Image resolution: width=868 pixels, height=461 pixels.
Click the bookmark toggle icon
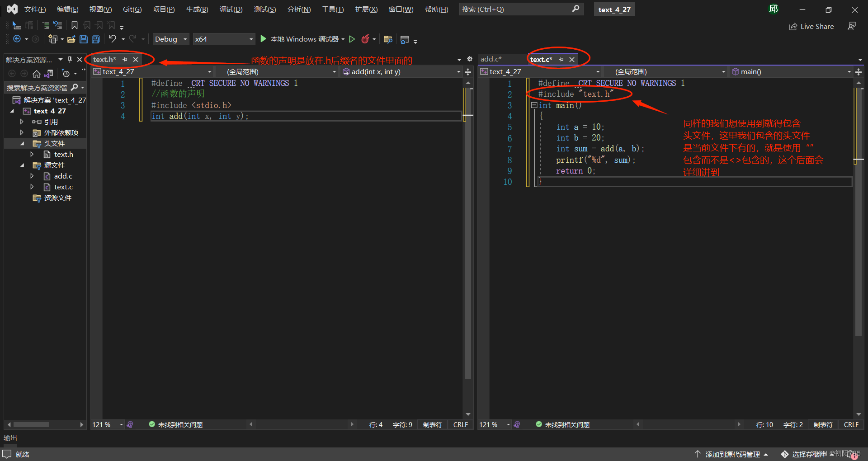pyautogui.click(x=75, y=25)
